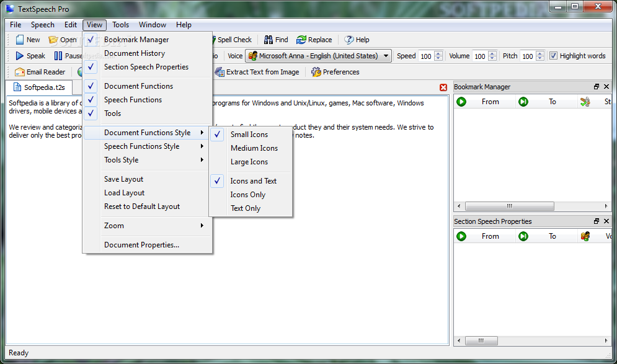Click Bookmark Manager To marker icon
Screen dimensions: 617x364
click(523, 102)
